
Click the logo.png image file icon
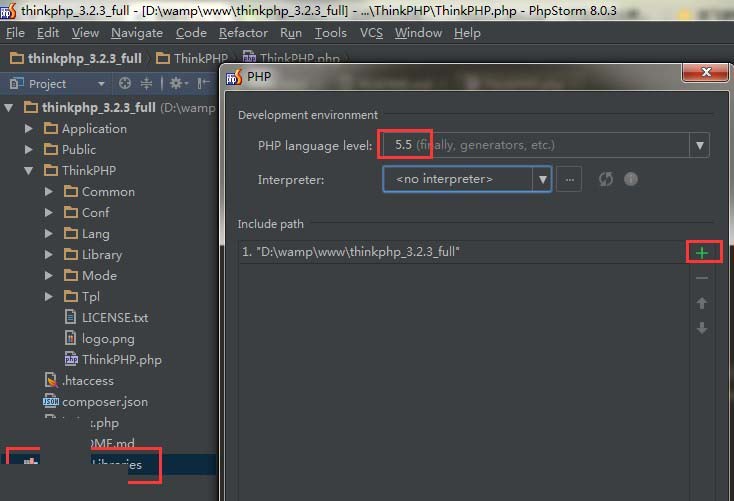click(70, 338)
